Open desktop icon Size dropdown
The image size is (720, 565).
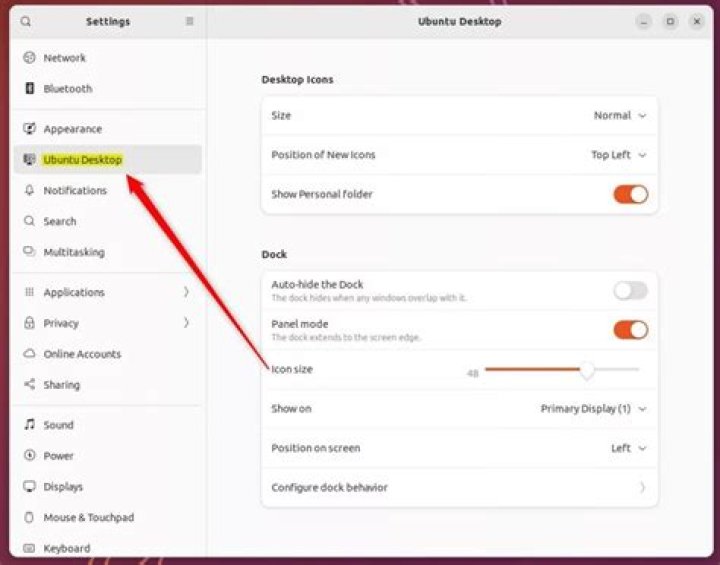point(620,115)
